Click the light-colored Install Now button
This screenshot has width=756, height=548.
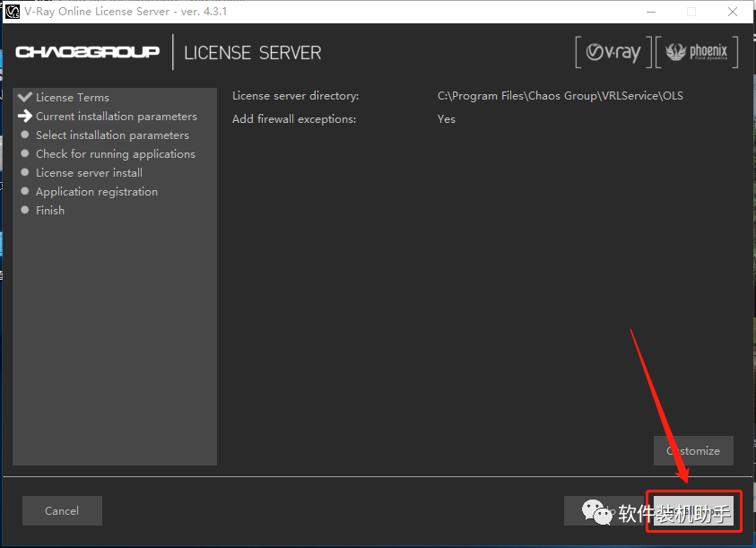pos(693,511)
